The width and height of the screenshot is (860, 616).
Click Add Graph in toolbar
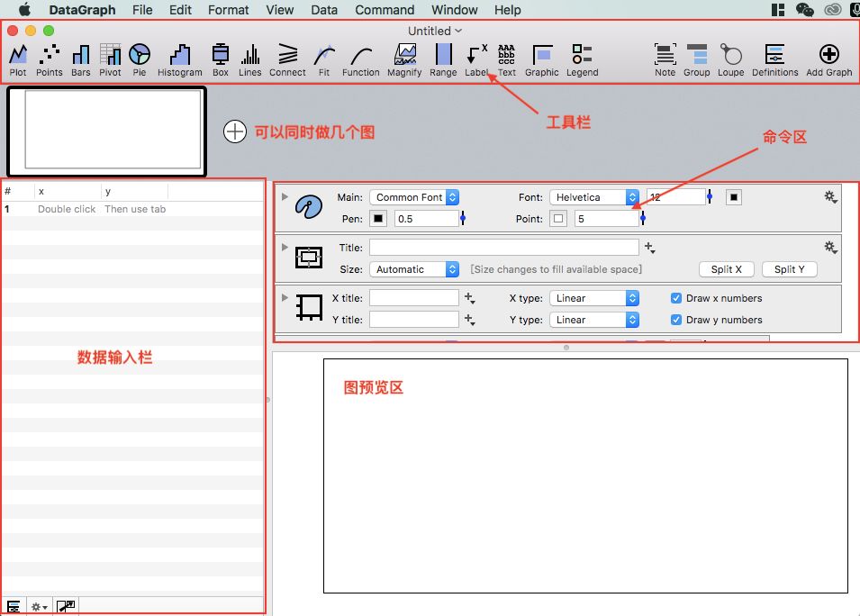point(829,59)
